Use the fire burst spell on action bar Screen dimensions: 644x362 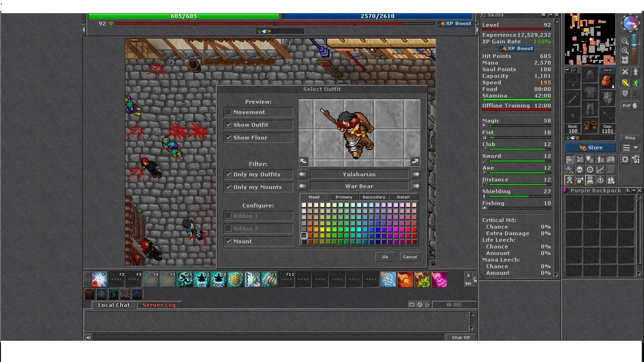pos(405,279)
